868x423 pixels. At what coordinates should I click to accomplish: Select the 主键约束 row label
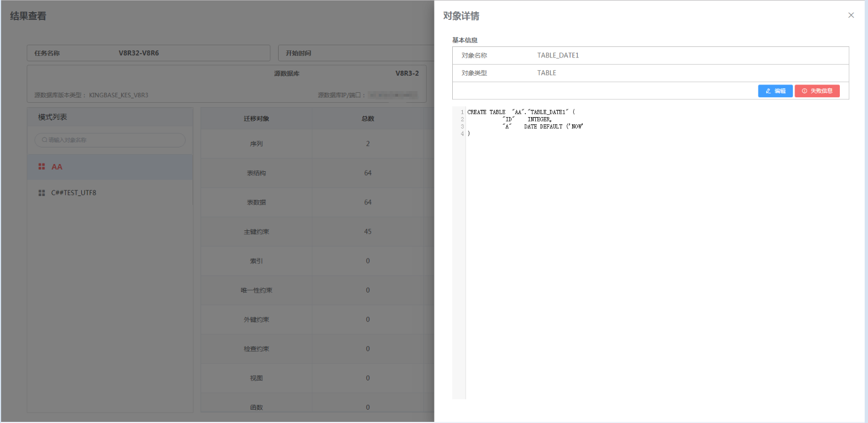[x=257, y=232]
